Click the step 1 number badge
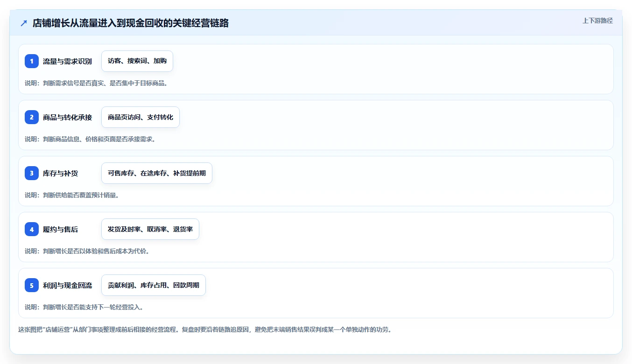This screenshot has width=632, height=364. pos(32,61)
